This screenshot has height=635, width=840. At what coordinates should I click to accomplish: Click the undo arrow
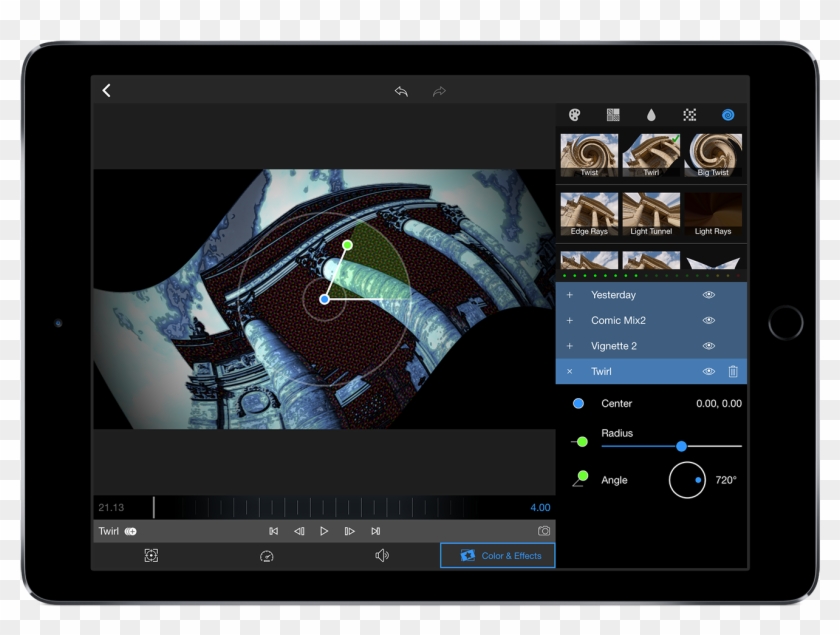[401, 91]
